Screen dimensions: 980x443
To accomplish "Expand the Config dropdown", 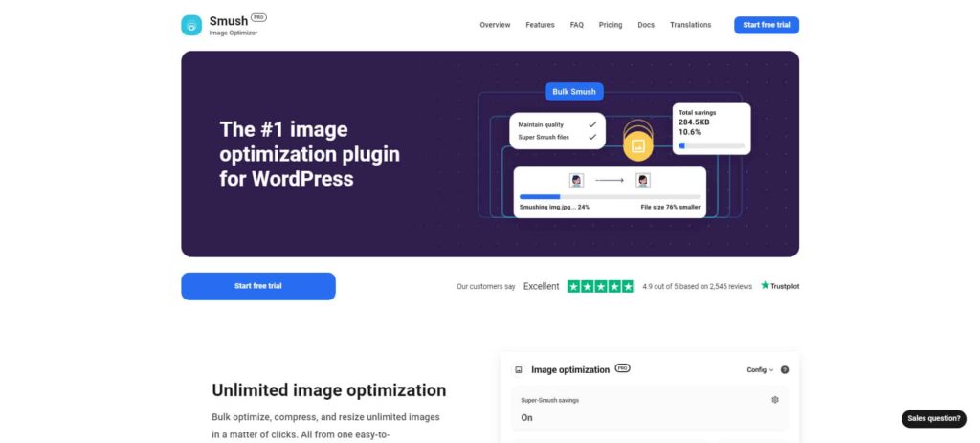I will tap(760, 370).
